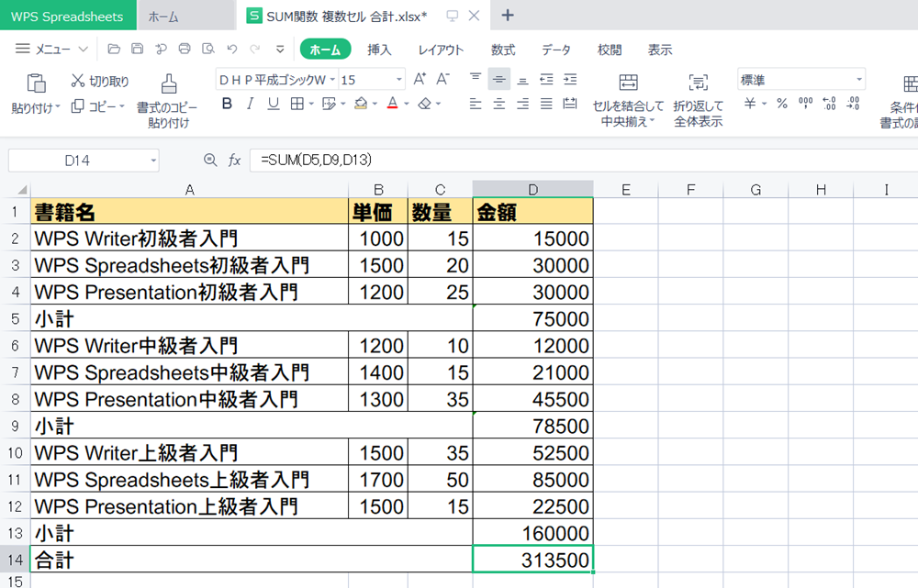Open number format 標準 dropdown
This screenshot has width=918, height=588.
[859, 79]
